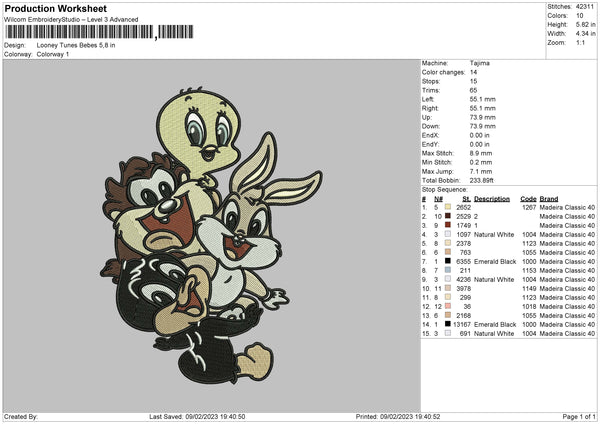Click the Up extent value 73.9 mm
Screen dimensions: 600x424
(x=483, y=117)
